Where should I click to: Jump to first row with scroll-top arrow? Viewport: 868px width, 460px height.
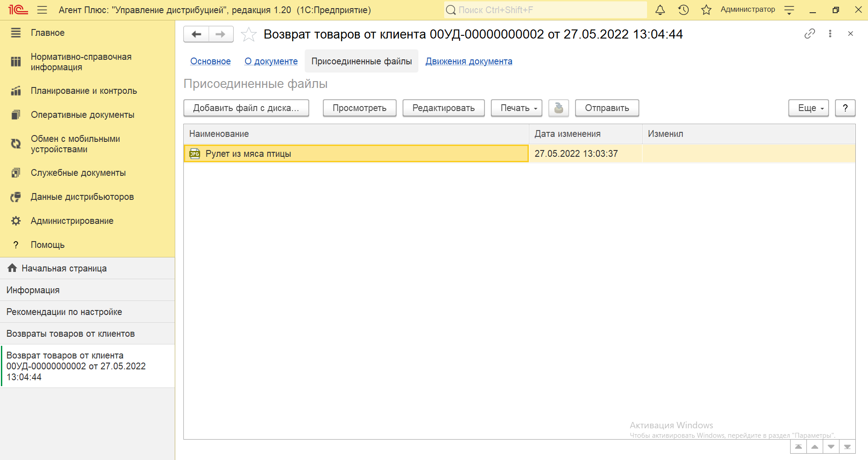point(798,447)
